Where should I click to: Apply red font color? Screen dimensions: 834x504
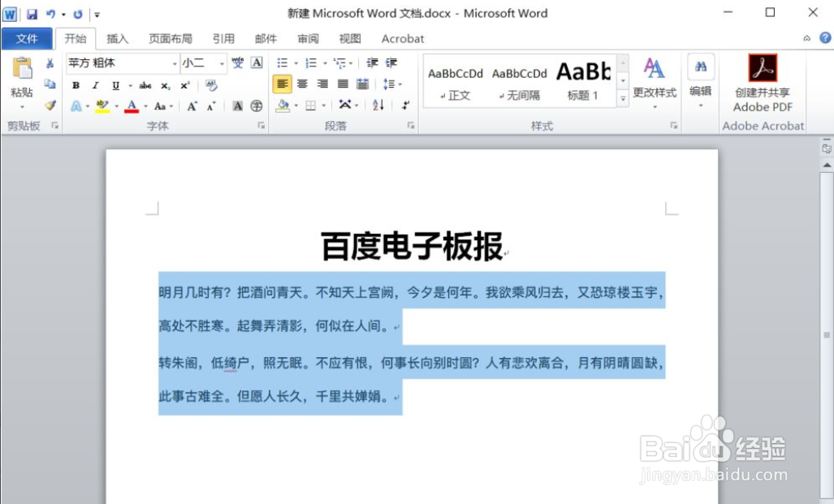pos(132,106)
